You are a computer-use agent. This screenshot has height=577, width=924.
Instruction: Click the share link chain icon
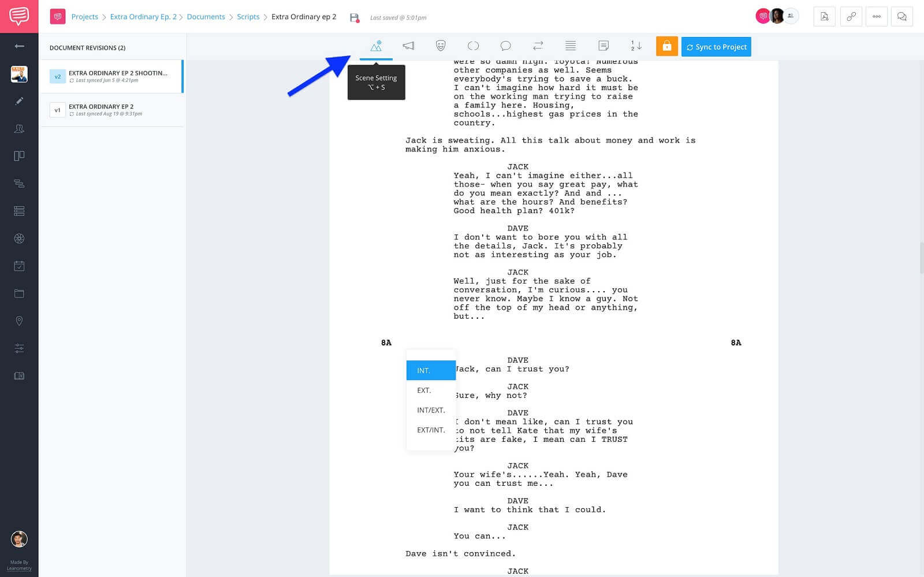click(851, 17)
